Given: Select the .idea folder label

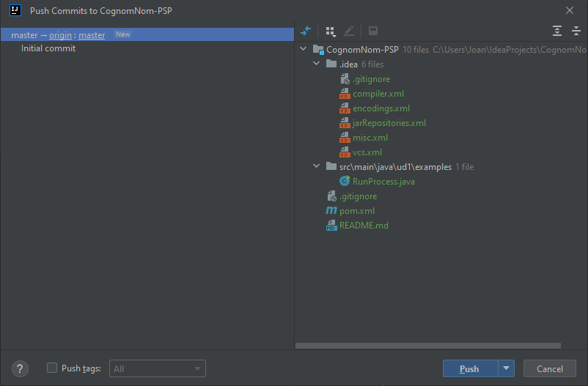Looking at the screenshot, I should pos(349,64).
